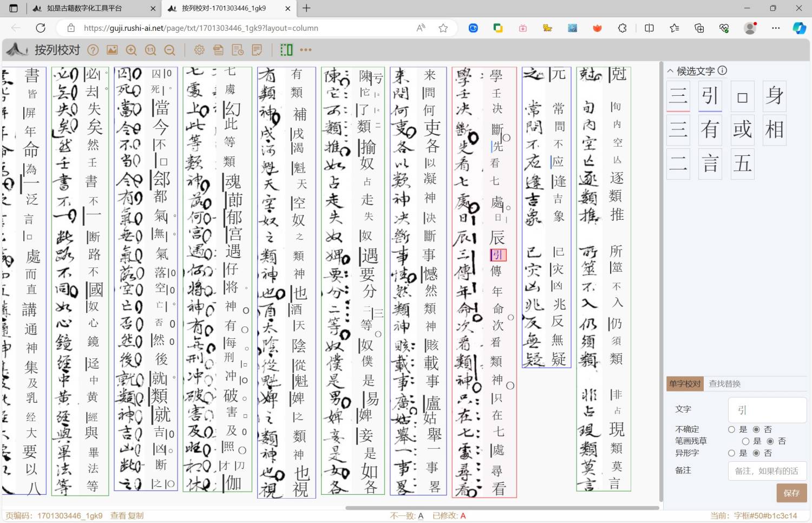This screenshot has height=523, width=812.
Task: Choose candidate character 言
Action: tap(710, 164)
